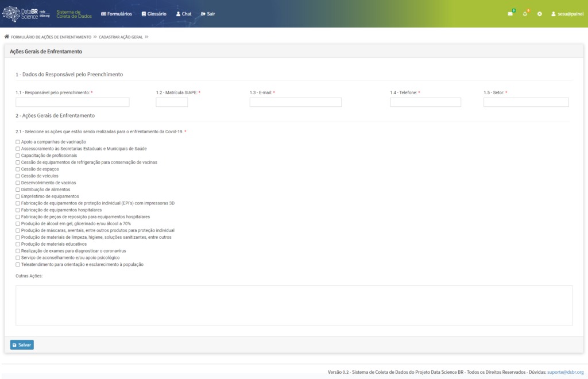This screenshot has width=588, height=379.
Task: Click the DataBR Science logo
Action: (x=26, y=14)
